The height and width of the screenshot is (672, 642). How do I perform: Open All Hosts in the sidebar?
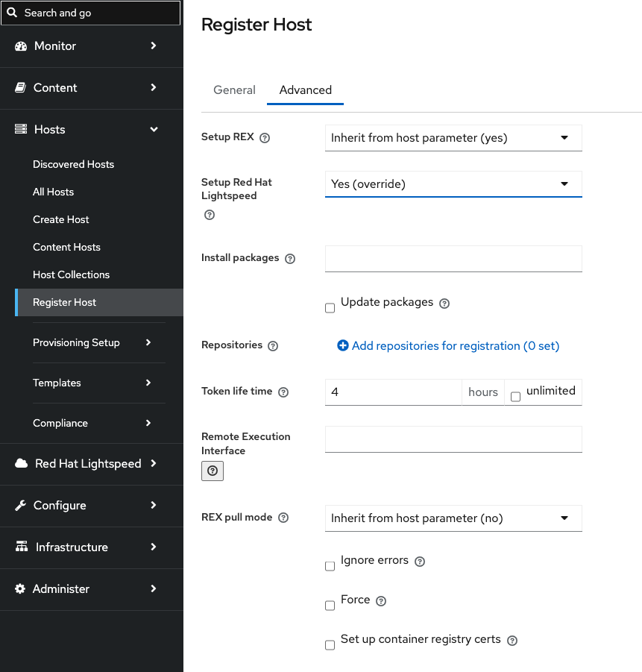54,192
